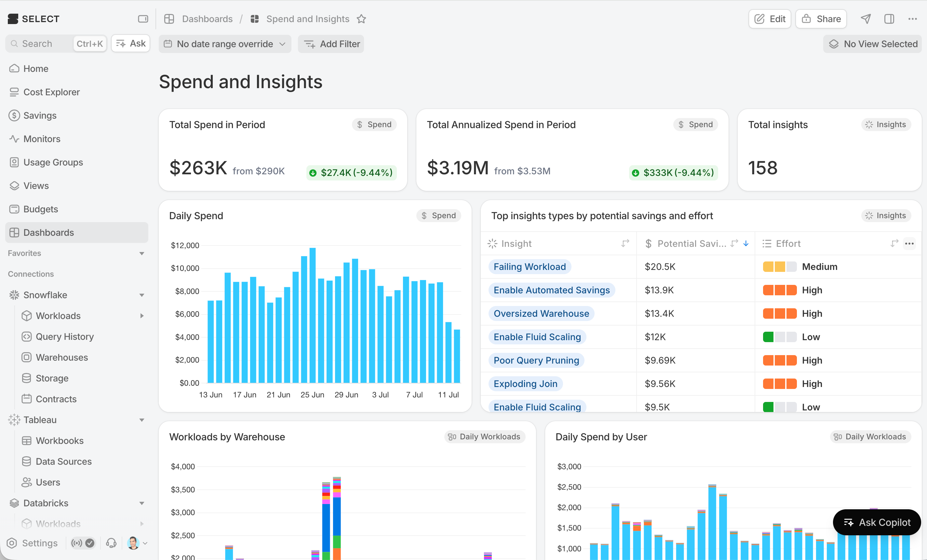Open the Exploding Join insight
The image size is (927, 560).
(526, 384)
